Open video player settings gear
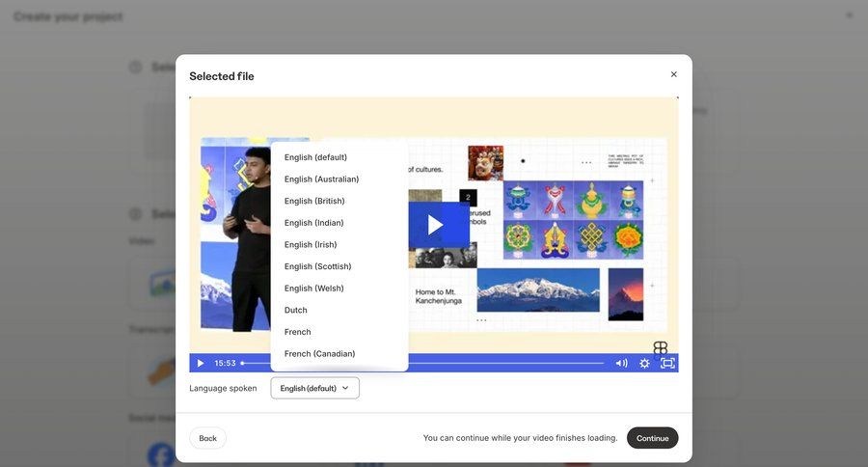Screen dimensions: 868x467 pyautogui.click(x=644, y=364)
